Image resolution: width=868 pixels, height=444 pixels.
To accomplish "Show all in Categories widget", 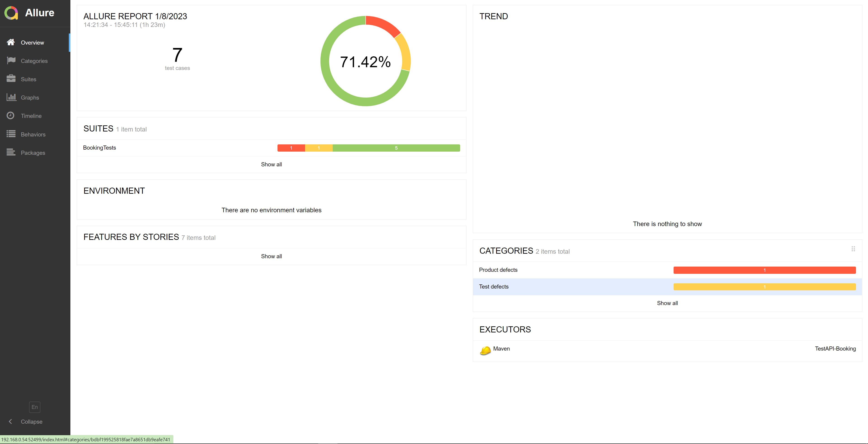I will point(667,303).
